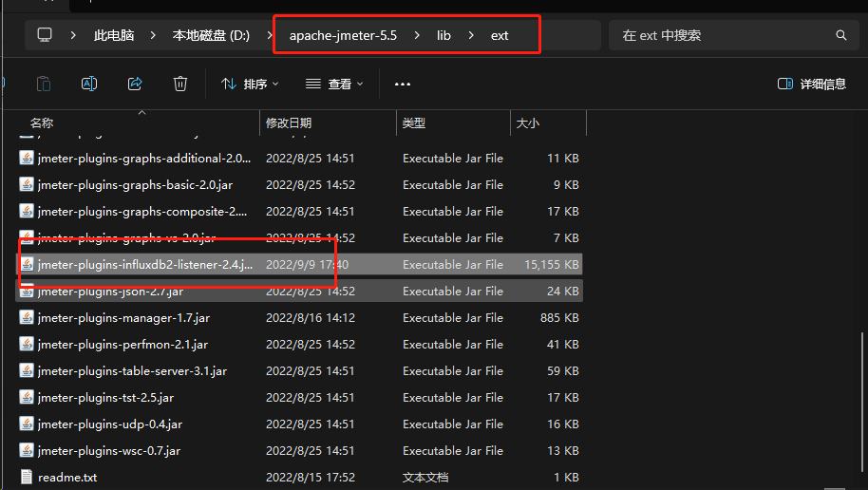Click the Delete trash can icon
The width and height of the screenshot is (868, 490).
pos(179,84)
